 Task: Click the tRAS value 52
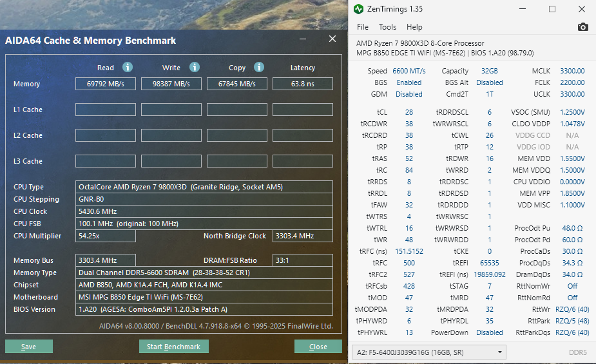point(409,158)
